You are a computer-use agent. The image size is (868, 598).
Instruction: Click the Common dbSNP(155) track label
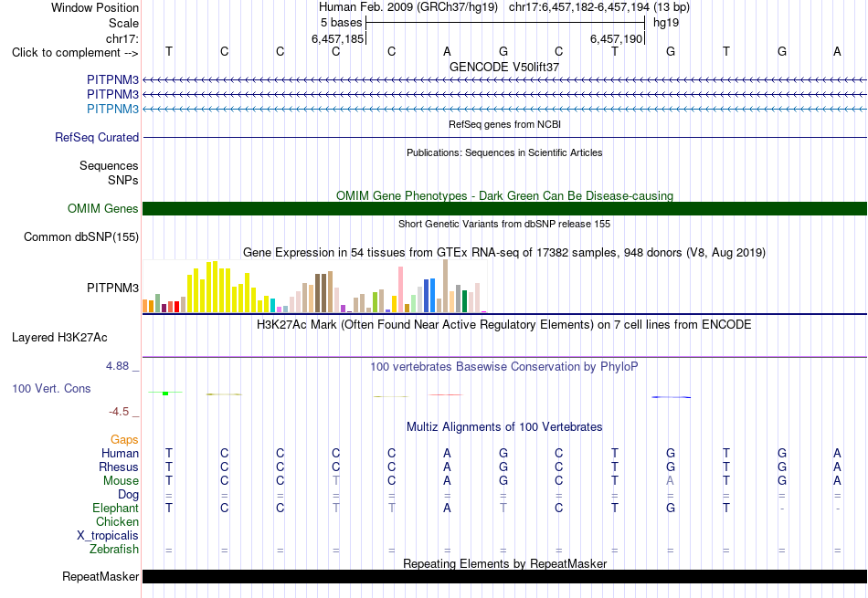pos(80,236)
